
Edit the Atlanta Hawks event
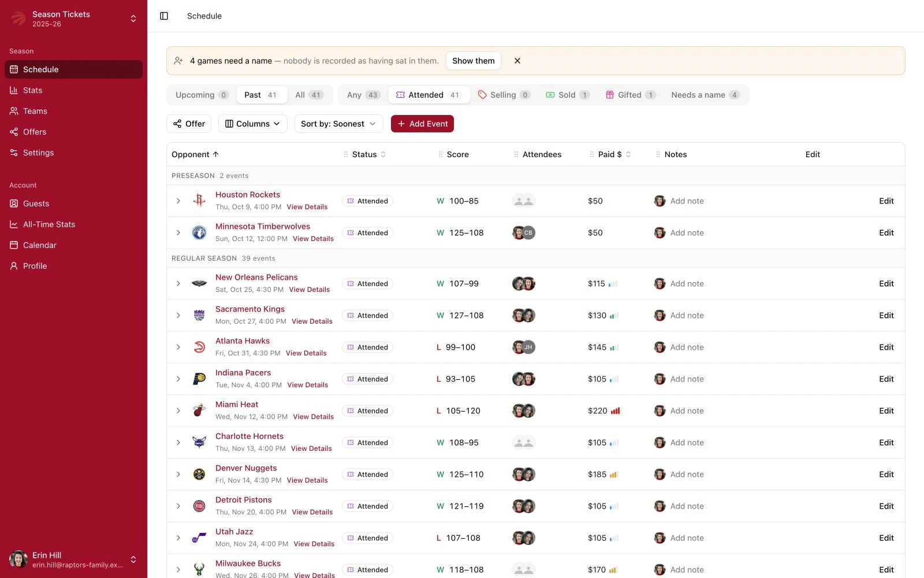tap(886, 347)
